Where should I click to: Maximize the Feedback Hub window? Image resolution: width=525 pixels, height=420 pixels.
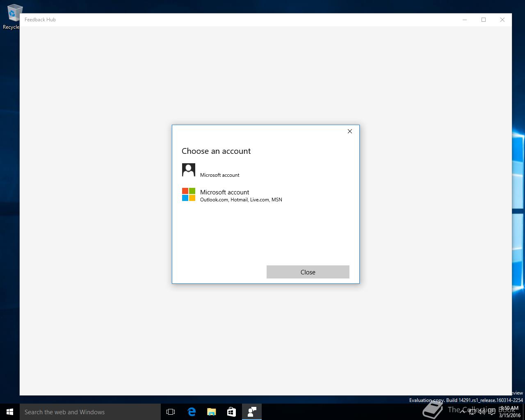[484, 20]
